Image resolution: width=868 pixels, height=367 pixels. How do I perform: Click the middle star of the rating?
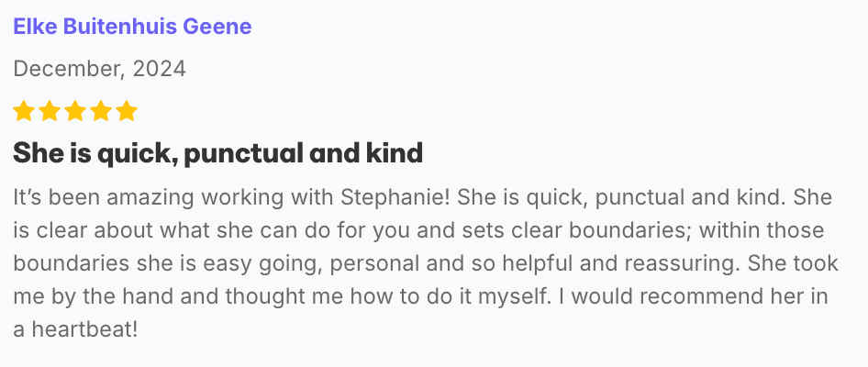(75, 112)
